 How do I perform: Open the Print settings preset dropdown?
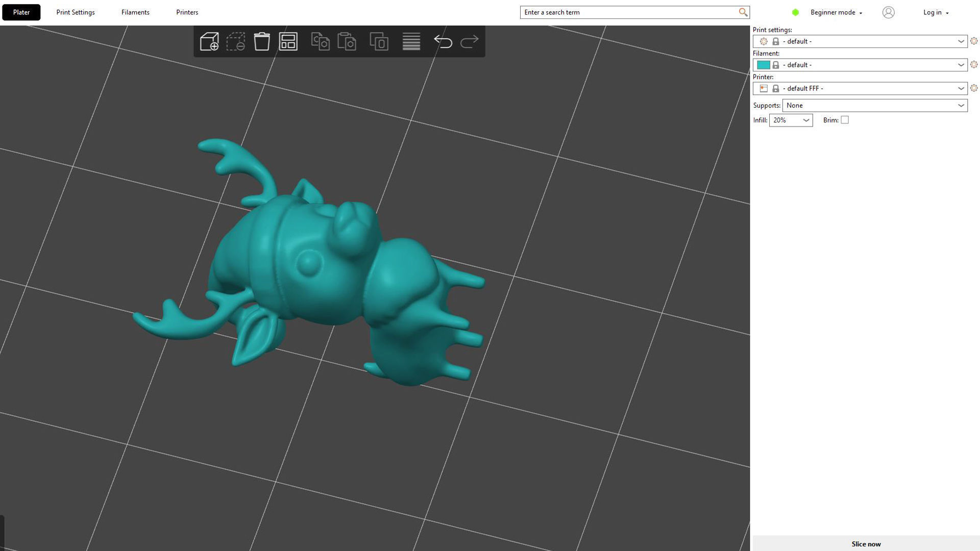tap(860, 41)
